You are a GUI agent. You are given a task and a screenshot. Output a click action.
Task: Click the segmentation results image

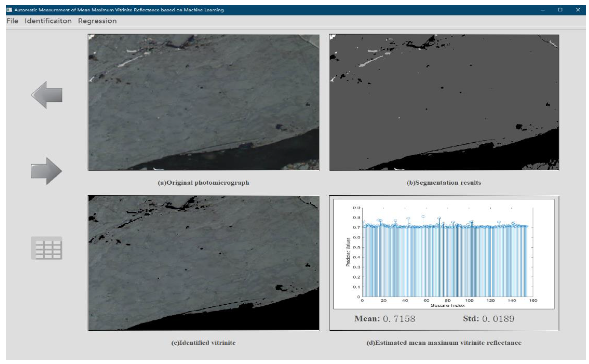444,102
